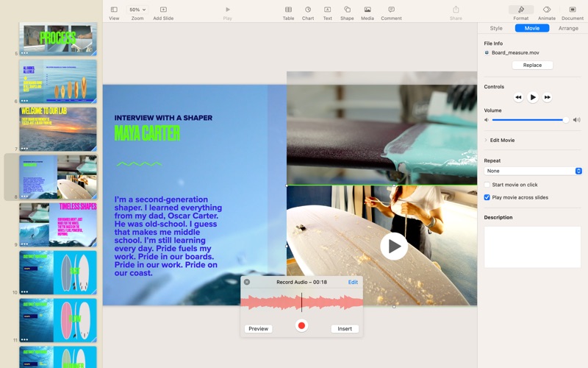
Task: Click the rewind movie control
Action: tap(518, 97)
